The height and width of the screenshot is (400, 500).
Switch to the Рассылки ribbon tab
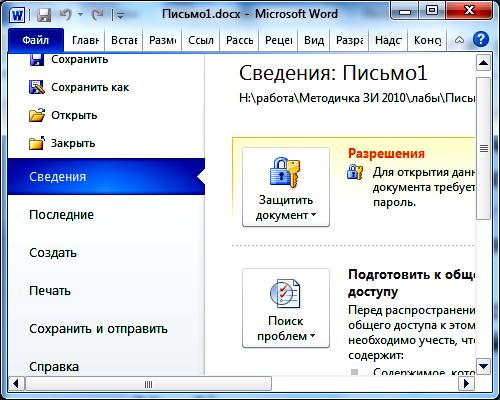point(239,40)
